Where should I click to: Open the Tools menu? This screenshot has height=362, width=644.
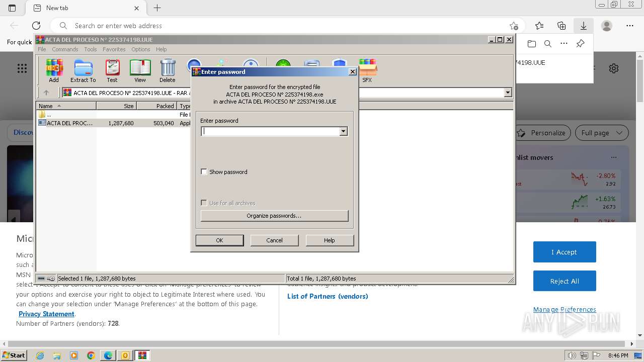(x=91, y=49)
